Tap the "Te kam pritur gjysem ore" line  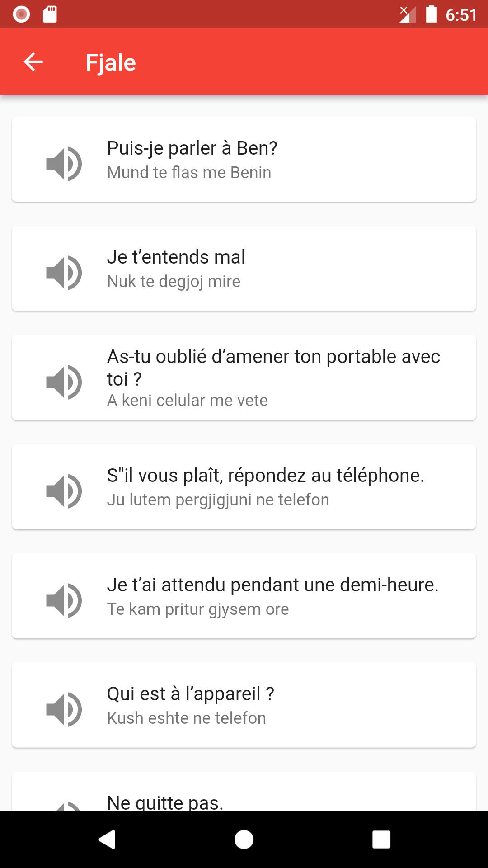[198, 609]
